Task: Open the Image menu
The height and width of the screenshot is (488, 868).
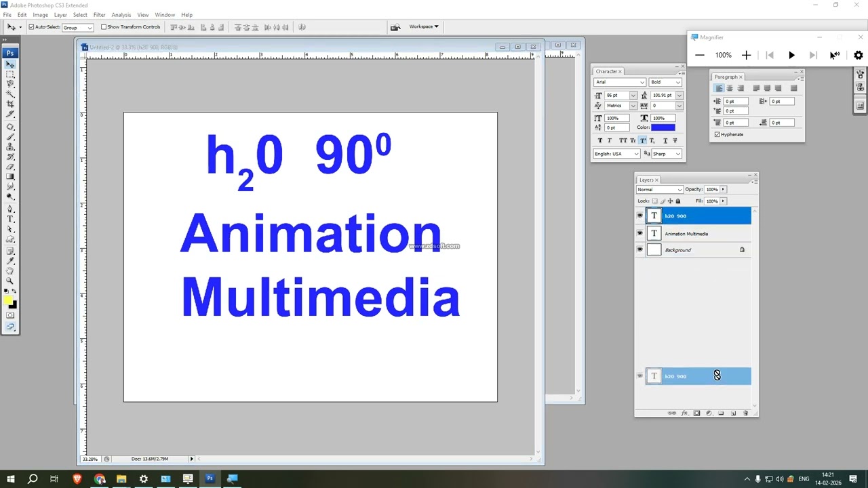Action: coord(40,15)
